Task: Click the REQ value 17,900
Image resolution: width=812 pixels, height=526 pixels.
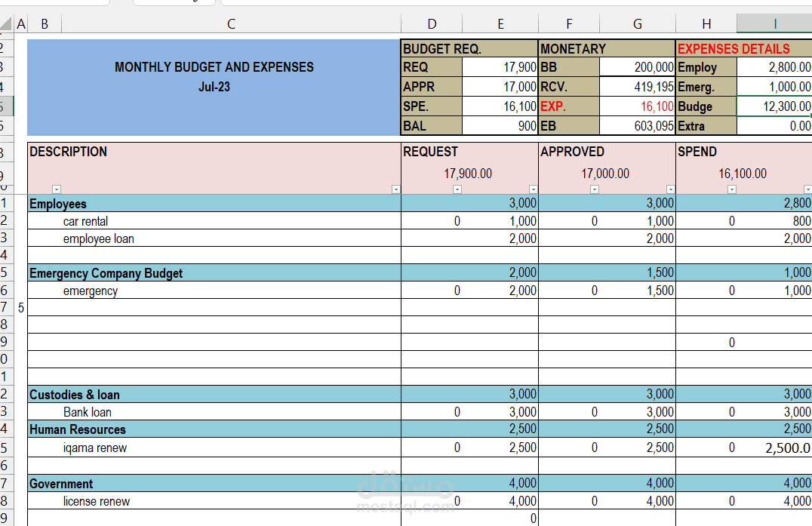Action: coord(500,67)
